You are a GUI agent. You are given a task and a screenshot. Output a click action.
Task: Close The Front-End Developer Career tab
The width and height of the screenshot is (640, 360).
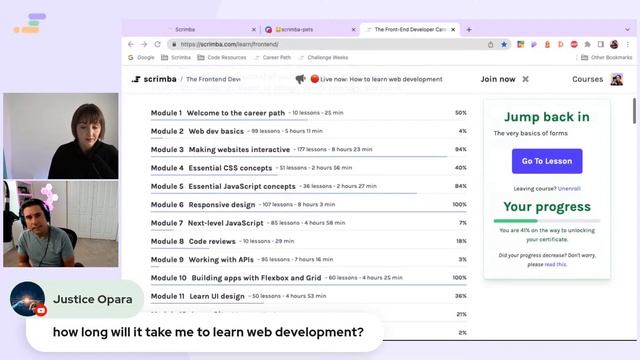[x=453, y=29]
